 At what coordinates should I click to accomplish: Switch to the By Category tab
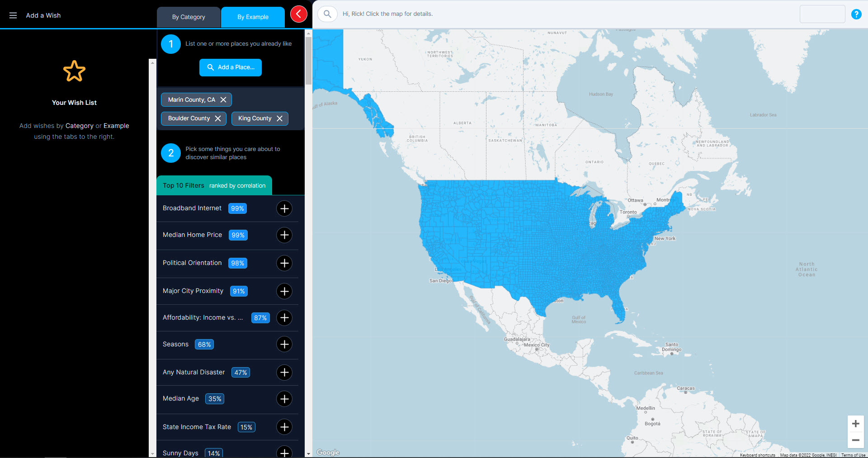point(189,17)
